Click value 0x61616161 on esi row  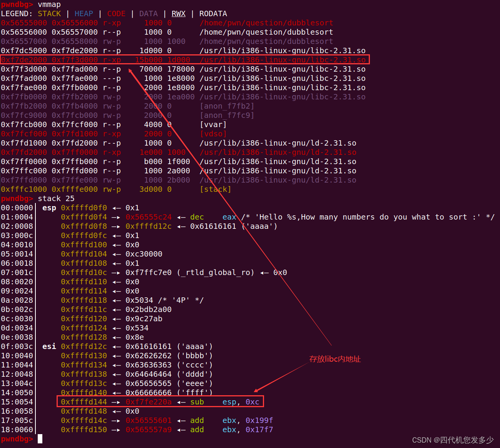click(x=149, y=347)
